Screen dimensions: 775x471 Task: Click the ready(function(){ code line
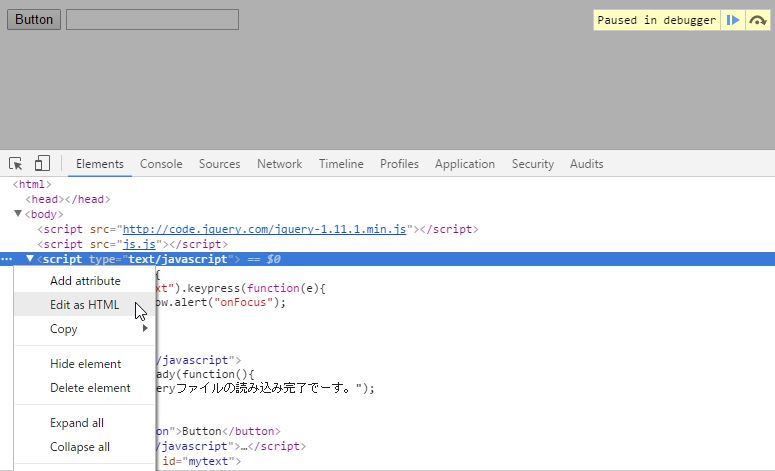pos(205,374)
